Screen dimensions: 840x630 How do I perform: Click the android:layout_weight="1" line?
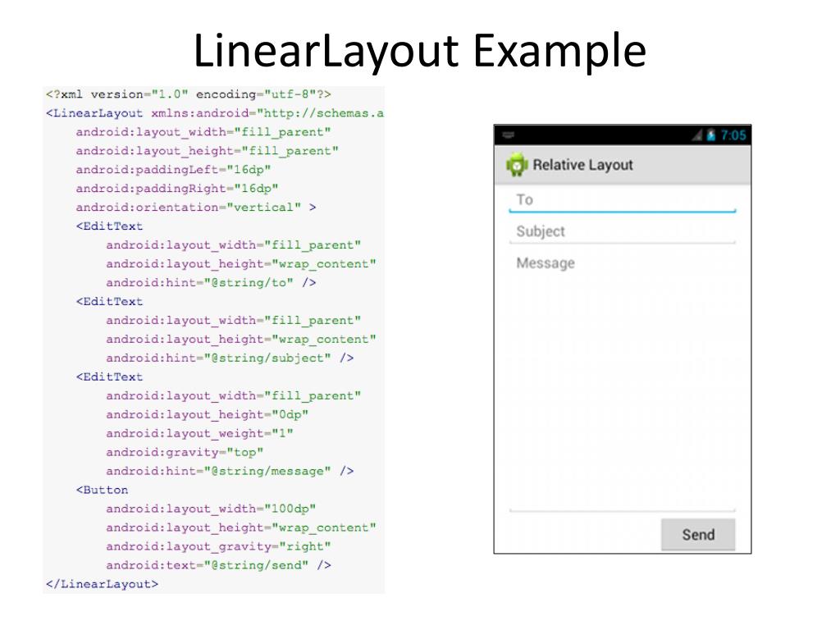pyautogui.click(x=200, y=433)
